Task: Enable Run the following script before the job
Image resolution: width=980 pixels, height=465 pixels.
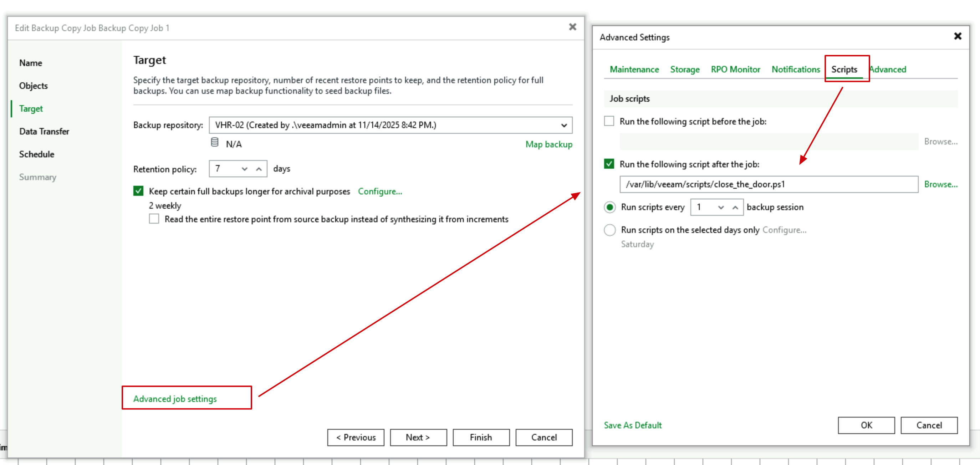Action: 609,121
